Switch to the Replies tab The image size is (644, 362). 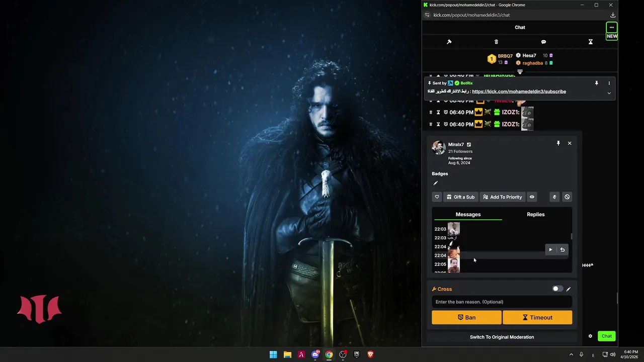click(x=536, y=214)
